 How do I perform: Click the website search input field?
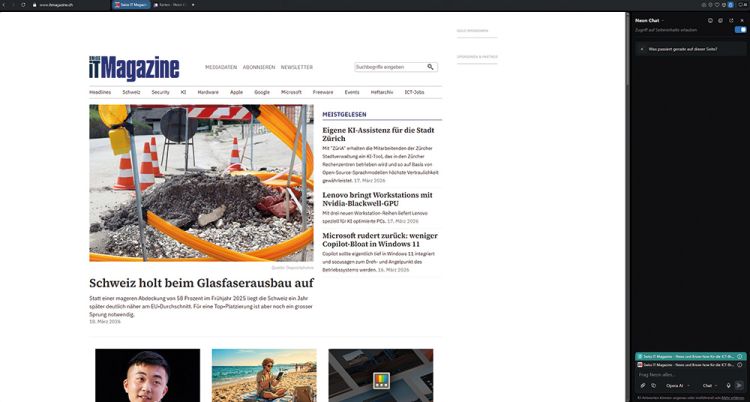click(389, 67)
